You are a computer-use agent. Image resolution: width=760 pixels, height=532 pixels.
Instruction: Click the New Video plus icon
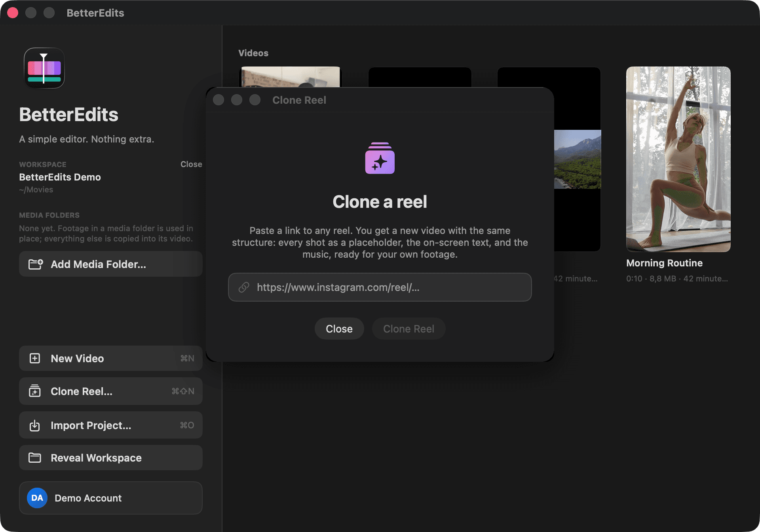[x=35, y=358]
